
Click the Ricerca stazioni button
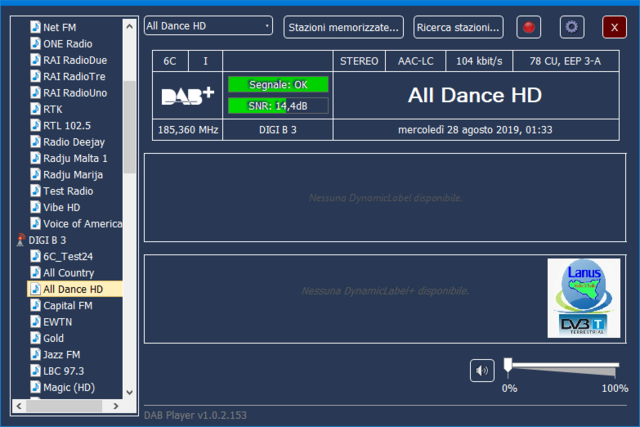point(458,27)
